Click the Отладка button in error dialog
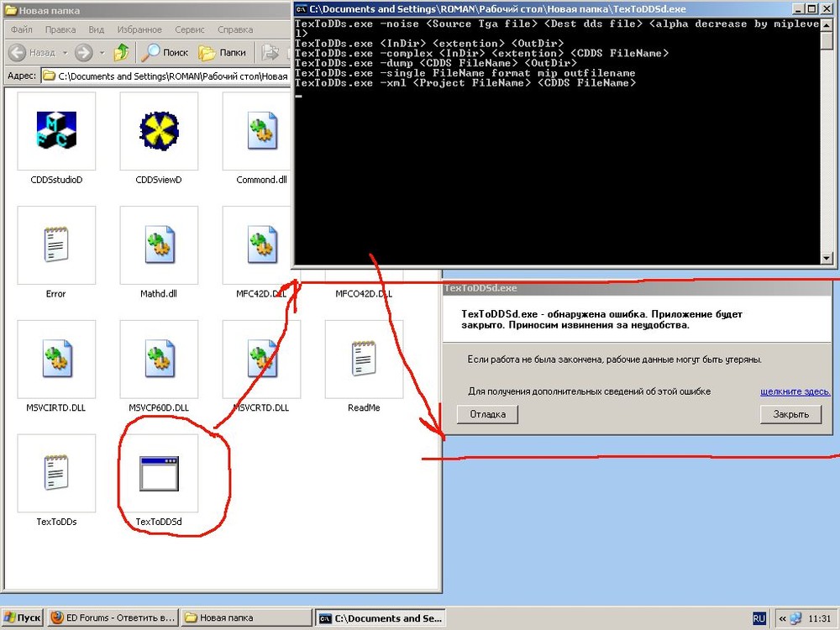 click(487, 414)
